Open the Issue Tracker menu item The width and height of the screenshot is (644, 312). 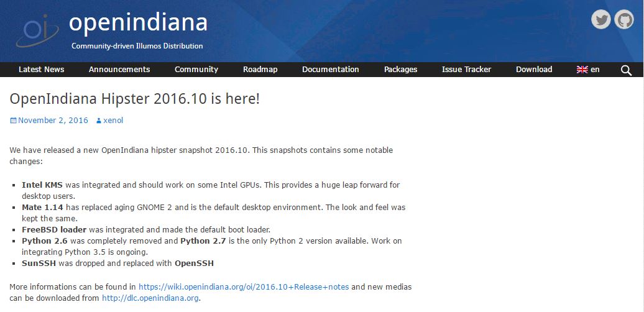click(x=467, y=70)
